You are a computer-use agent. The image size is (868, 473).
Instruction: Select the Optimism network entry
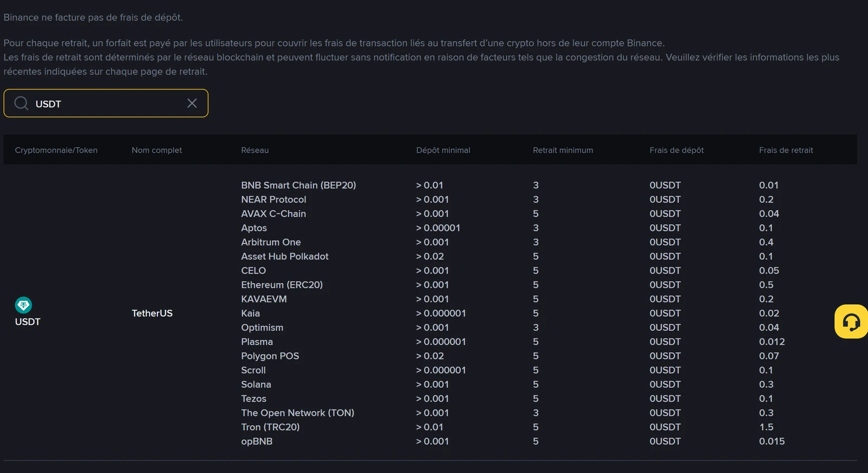262,328
